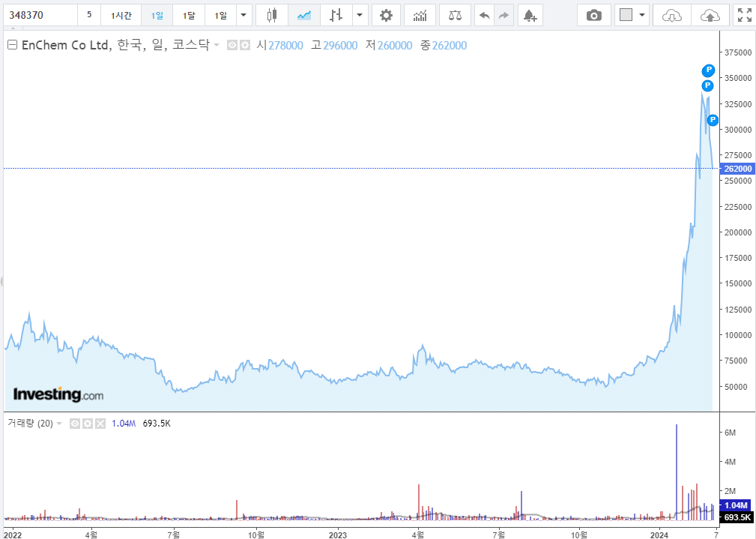The image size is (756, 539).
Task: Open the layout dropdown arrow
Action: tap(641, 15)
